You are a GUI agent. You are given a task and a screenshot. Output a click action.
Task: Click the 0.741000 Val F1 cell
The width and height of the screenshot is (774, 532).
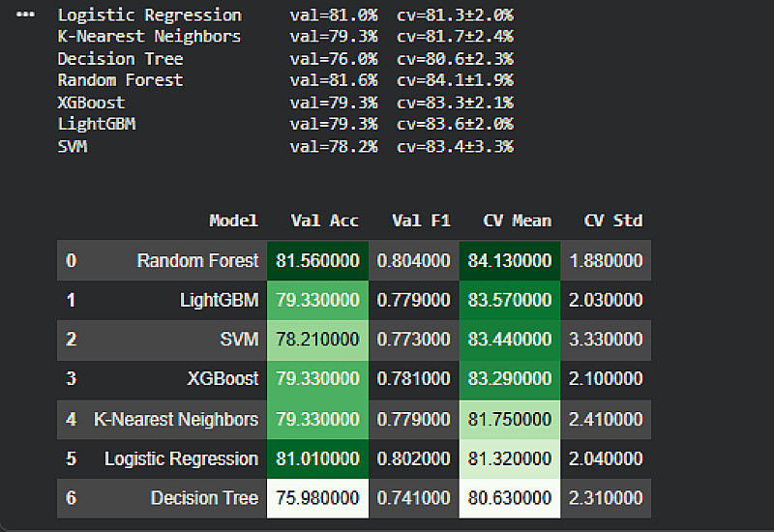pos(414,498)
